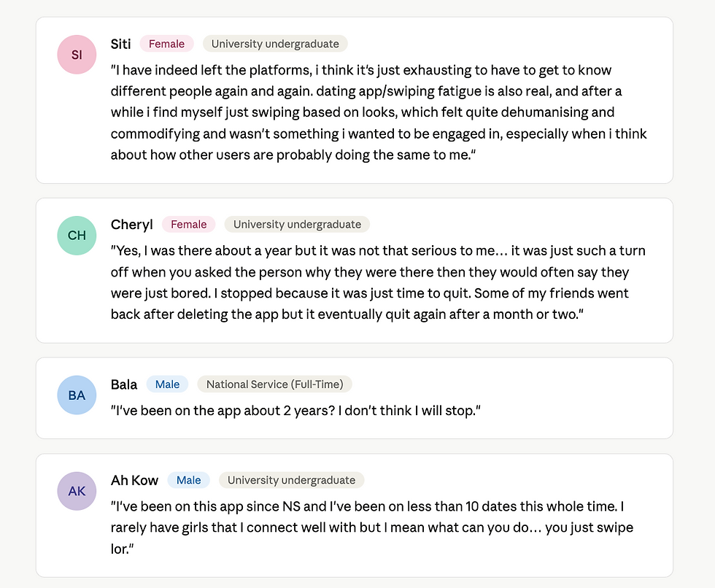
Task: Click Siti's University undergraduate badge
Action: click(x=275, y=44)
